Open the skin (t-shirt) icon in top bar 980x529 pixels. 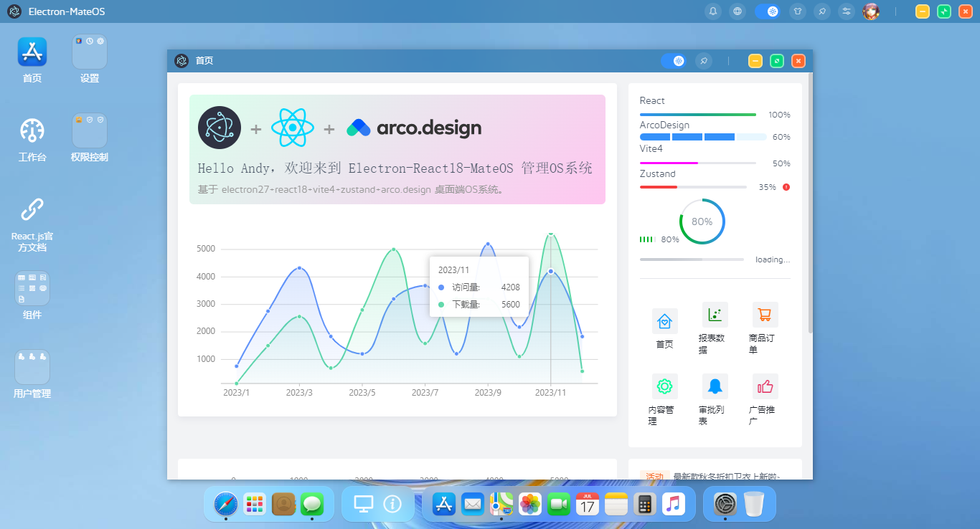(798, 11)
